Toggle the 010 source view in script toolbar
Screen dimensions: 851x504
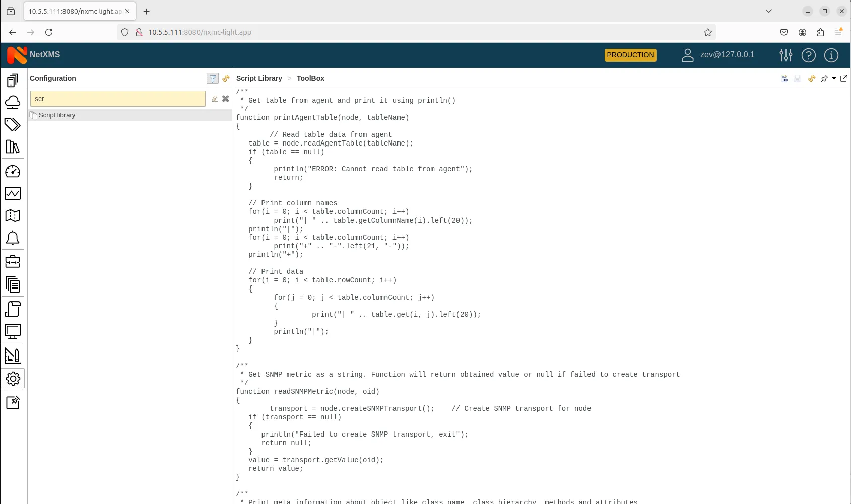[x=784, y=78]
